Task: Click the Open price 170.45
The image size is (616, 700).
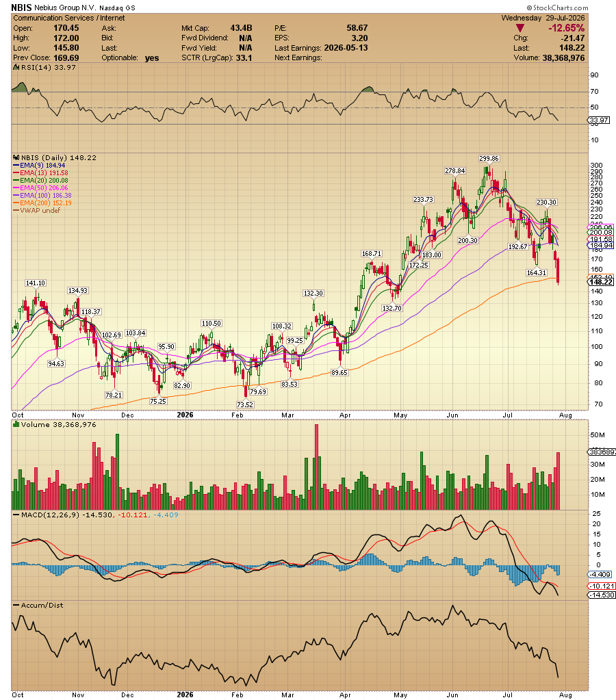Action: click(x=66, y=28)
